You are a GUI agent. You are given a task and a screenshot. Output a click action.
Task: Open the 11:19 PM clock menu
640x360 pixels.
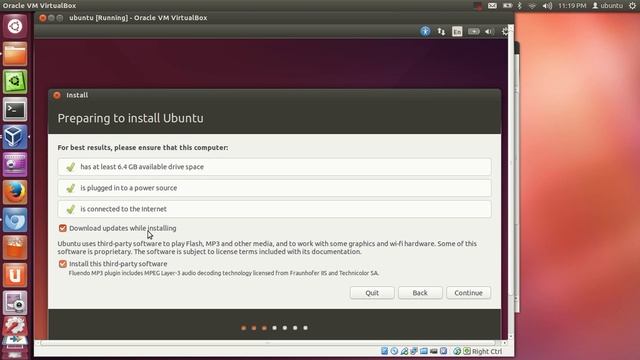click(x=572, y=6)
